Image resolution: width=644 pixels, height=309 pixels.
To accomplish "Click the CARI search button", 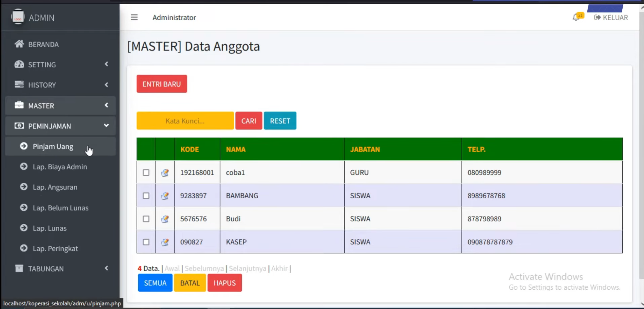I will pyautogui.click(x=249, y=121).
